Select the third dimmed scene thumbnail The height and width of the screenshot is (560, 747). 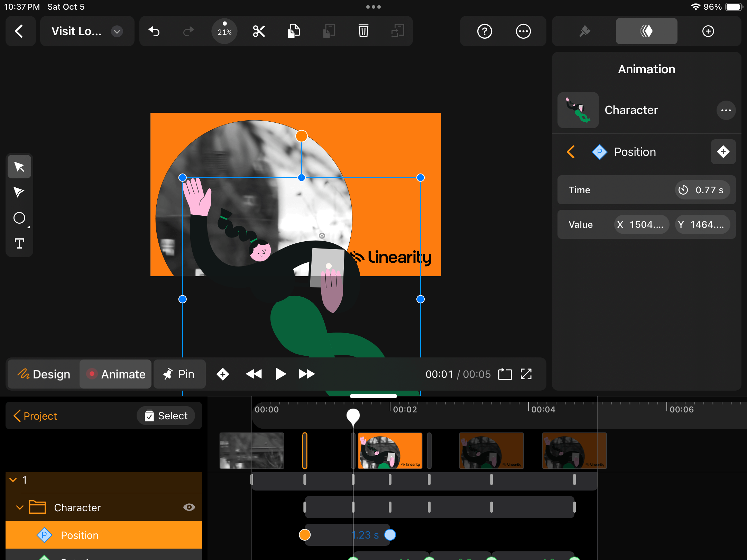pos(491,450)
